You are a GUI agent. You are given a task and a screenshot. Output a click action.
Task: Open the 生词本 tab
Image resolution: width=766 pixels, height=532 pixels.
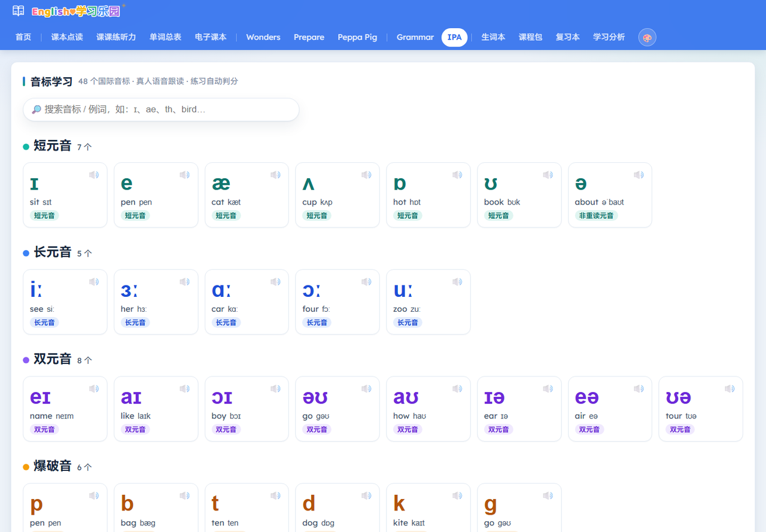pyautogui.click(x=494, y=37)
